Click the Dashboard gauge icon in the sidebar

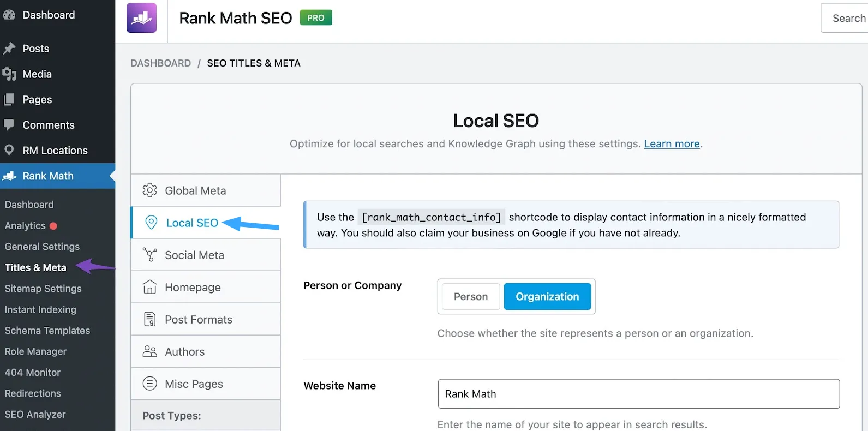point(9,15)
